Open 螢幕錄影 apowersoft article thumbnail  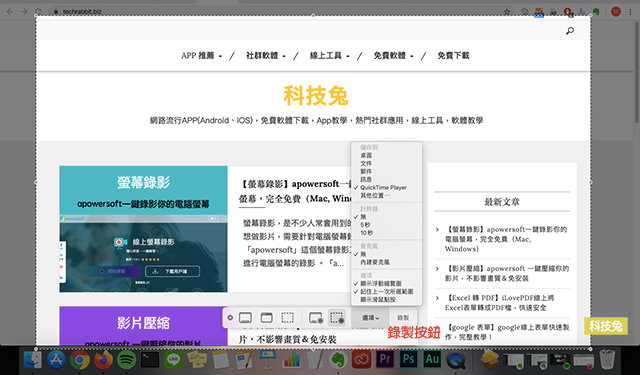[143, 229]
